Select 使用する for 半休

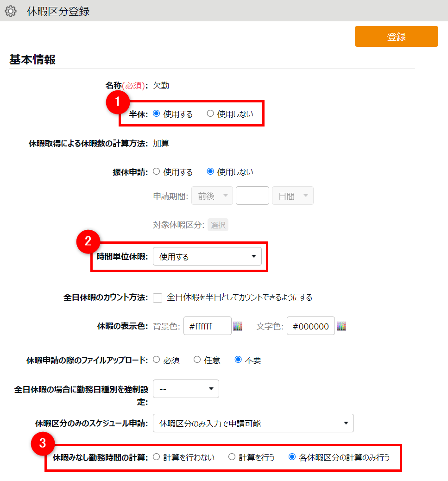pyautogui.click(x=157, y=114)
